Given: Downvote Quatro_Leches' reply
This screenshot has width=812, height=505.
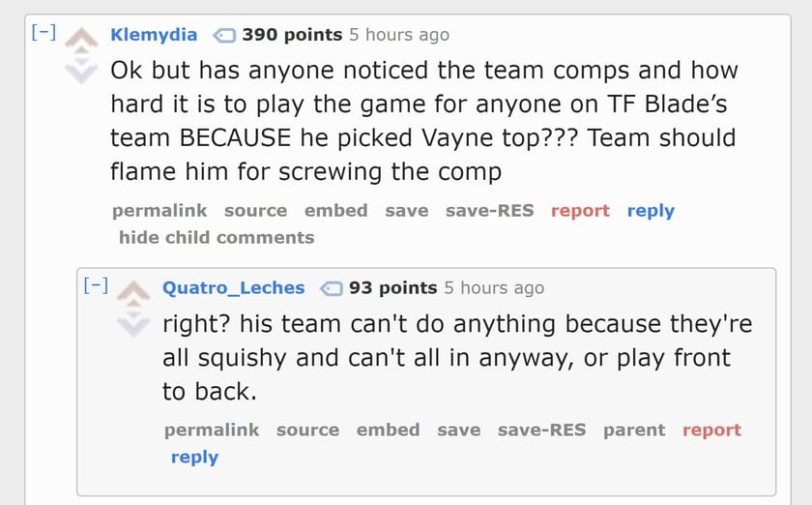Looking at the screenshot, I should 133,323.
